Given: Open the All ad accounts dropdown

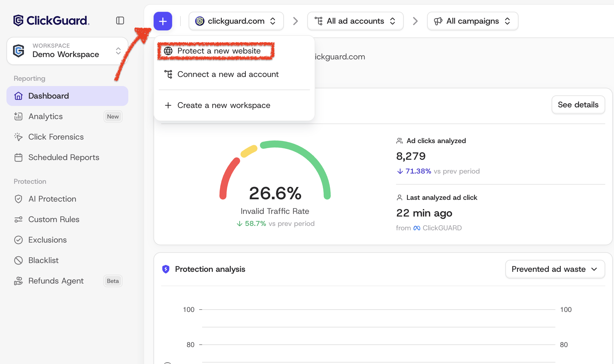Looking at the screenshot, I should pos(355,21).
